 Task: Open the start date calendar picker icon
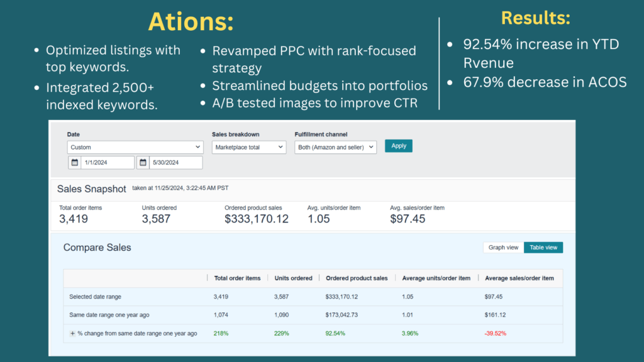coord(76,162)
